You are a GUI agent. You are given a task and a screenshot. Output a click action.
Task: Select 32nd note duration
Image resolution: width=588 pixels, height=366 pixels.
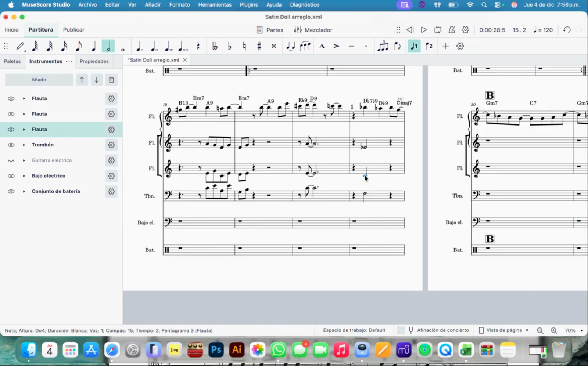coord(50,46)
